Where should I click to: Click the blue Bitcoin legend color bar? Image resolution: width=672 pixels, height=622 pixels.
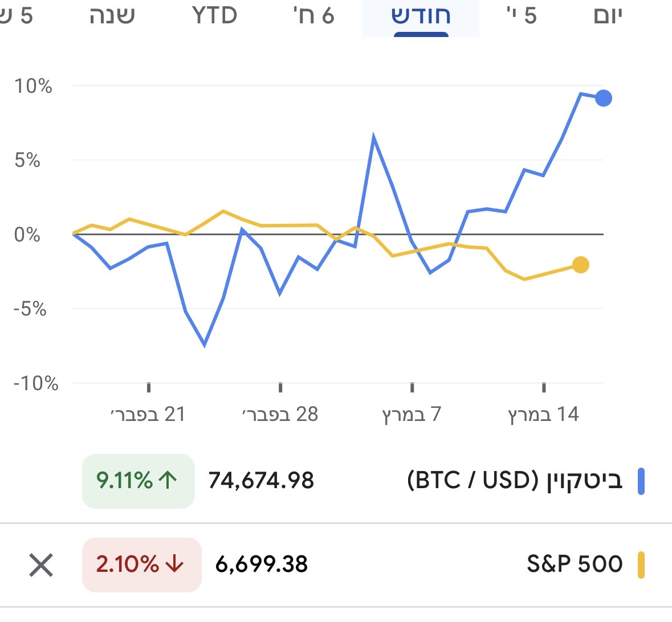click(641, 481)
